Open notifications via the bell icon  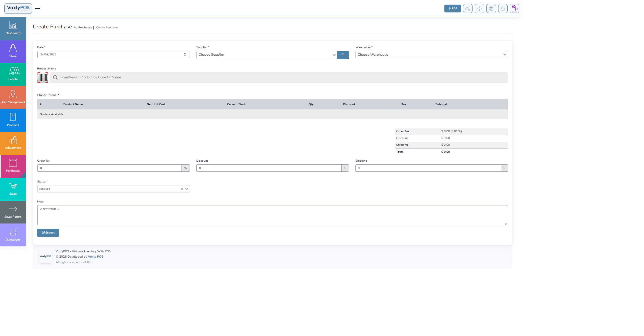click(x=503, y=8)
